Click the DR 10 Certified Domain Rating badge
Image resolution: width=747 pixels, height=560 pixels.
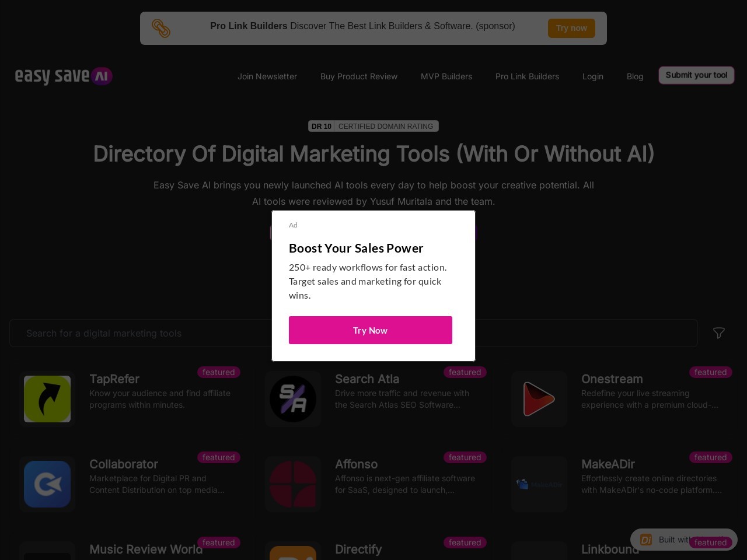tap(373, 126)
